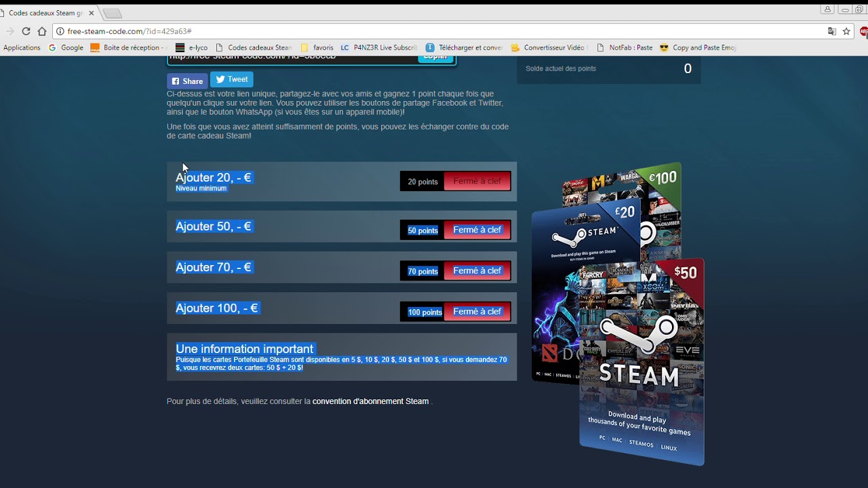The image size is (868, 488).
Task: Open Copy and Paste Emoj bookmark
Action: [x=698, y=47]
